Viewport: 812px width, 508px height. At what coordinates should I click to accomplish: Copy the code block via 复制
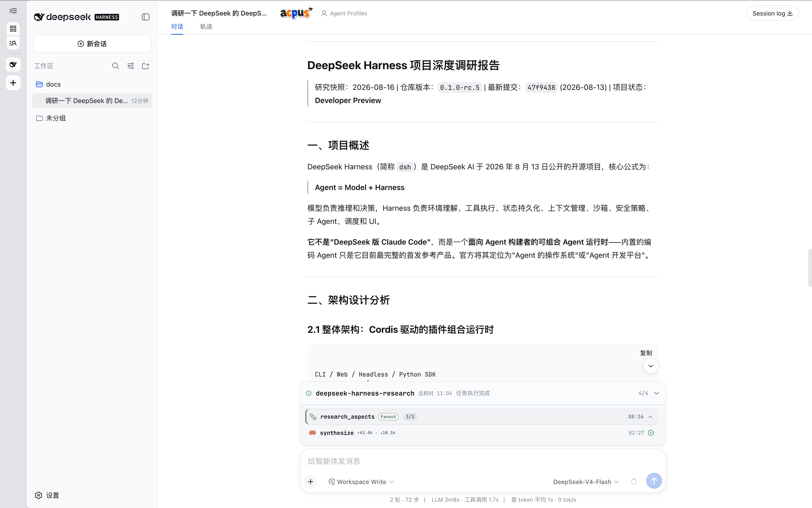646,353
